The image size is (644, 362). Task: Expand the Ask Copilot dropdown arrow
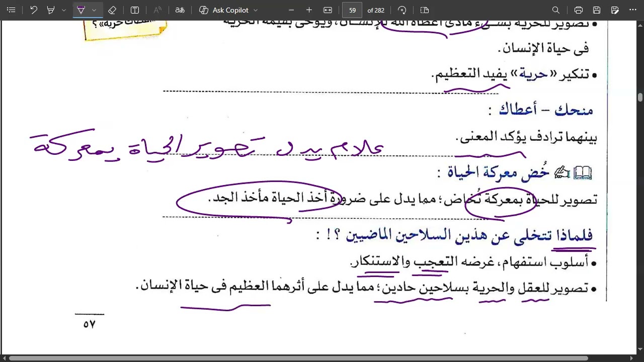coord(256,10)
